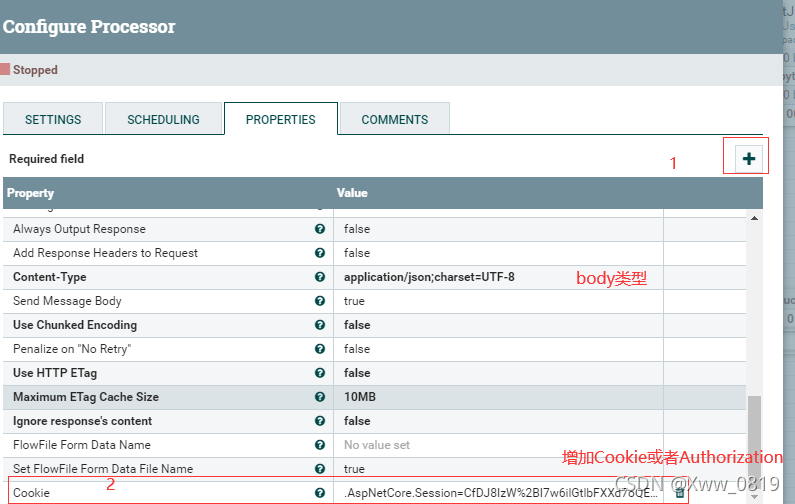This screenshot has height=504, width=795.
Task: Edit Ignore response's content value false
Action: click(x=498, y=421)
